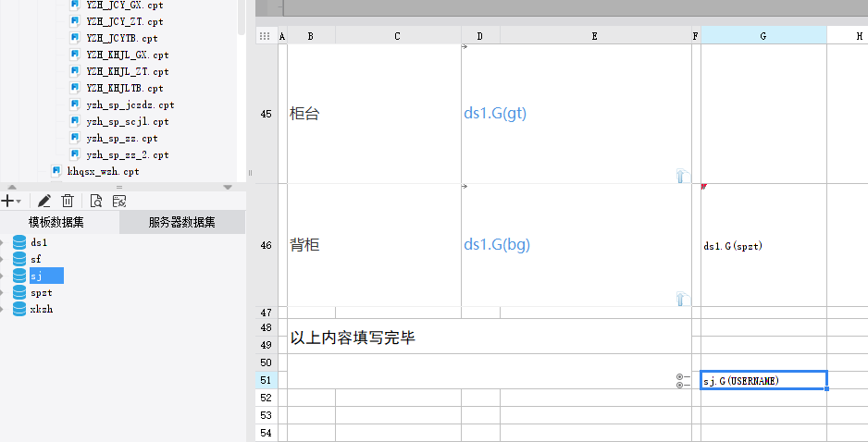
Task: Click cell containing sj.G(USERNAME)
Action: point(763,380)
